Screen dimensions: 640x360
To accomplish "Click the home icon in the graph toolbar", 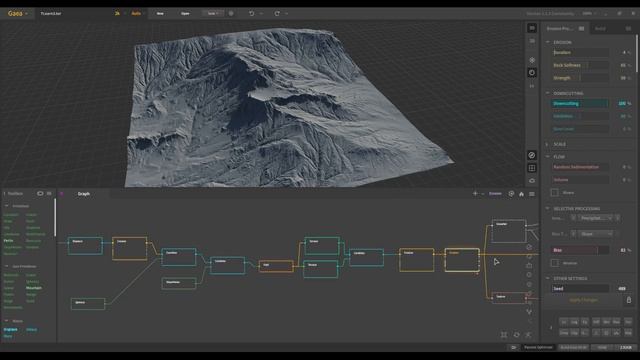I will click(521, 194).
